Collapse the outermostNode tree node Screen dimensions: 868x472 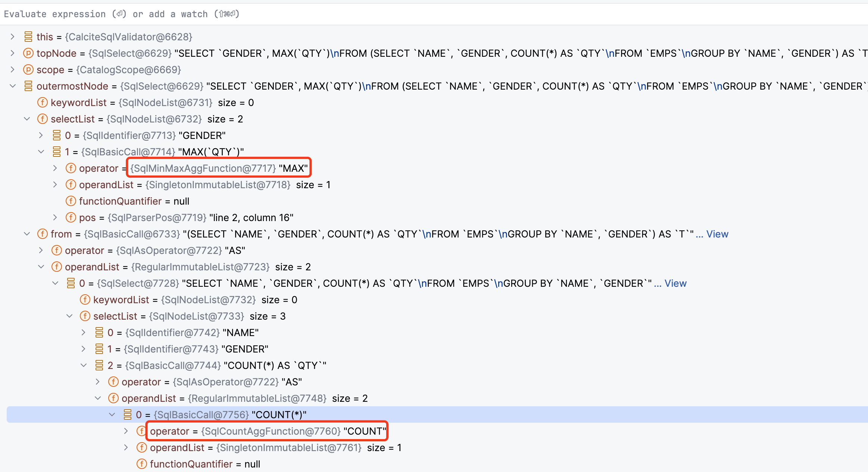point(13,86)
